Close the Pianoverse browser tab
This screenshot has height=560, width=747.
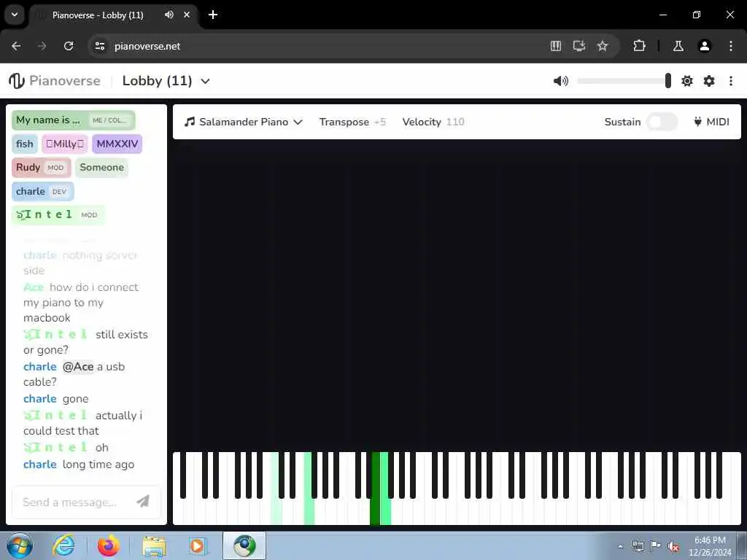(187, 15)
